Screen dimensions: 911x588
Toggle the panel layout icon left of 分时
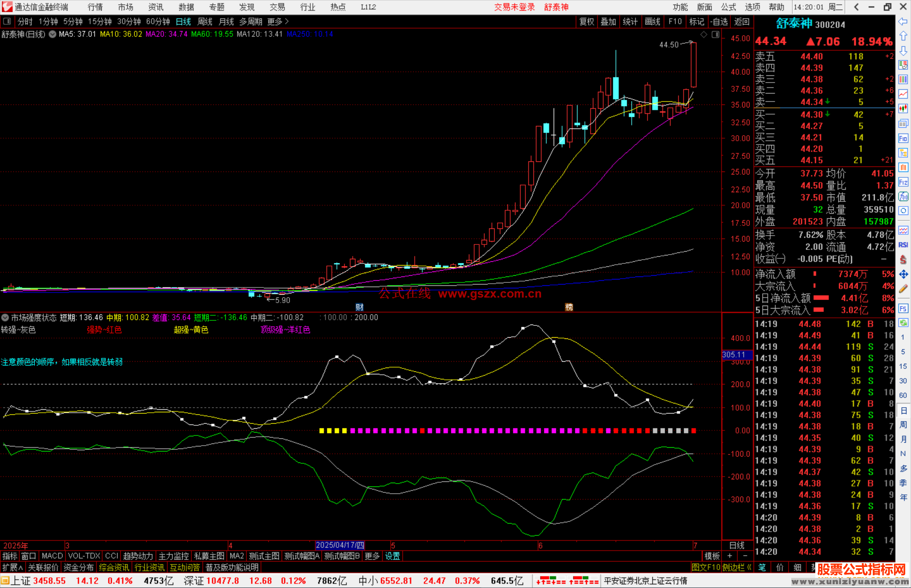point(7,21)
